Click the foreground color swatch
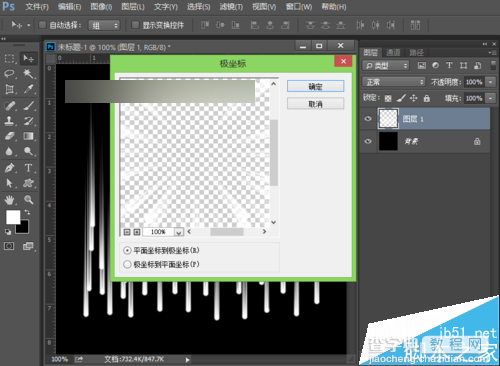 (13, 217)
